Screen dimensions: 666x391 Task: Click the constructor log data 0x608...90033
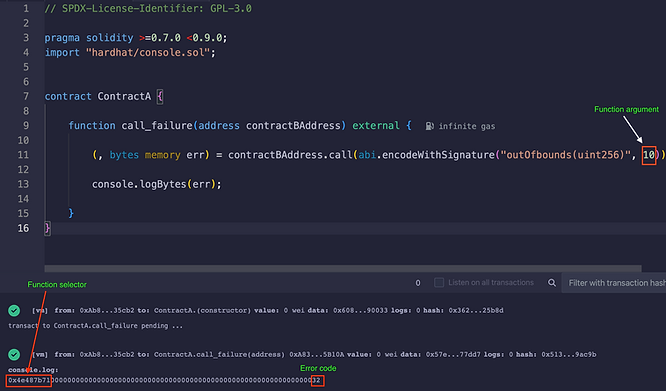pos(360,311)
